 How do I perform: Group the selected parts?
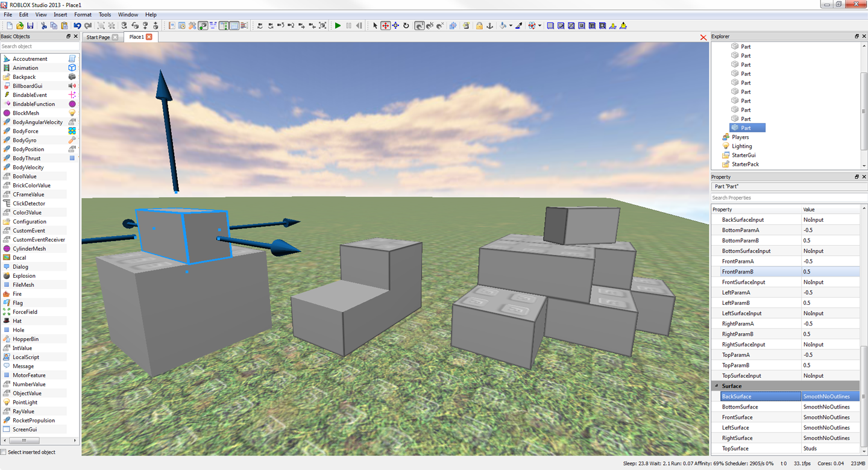tap(101, 26)
